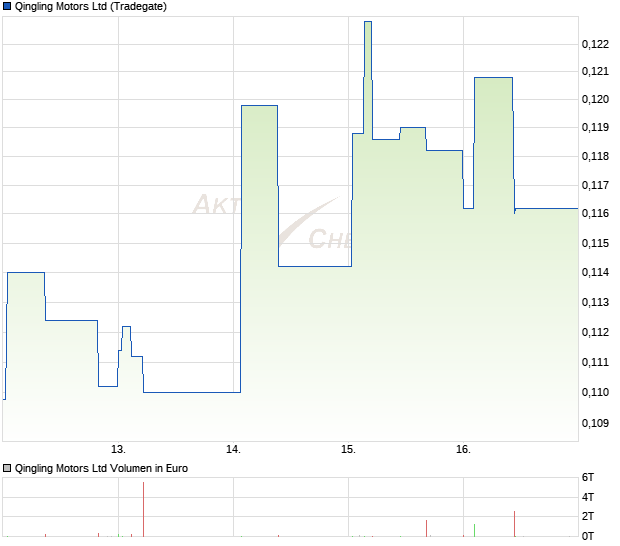This screenshot has height=546, width=620.
Task: Click the 0,120 price axis label
Action: click(x=595, y=99)
